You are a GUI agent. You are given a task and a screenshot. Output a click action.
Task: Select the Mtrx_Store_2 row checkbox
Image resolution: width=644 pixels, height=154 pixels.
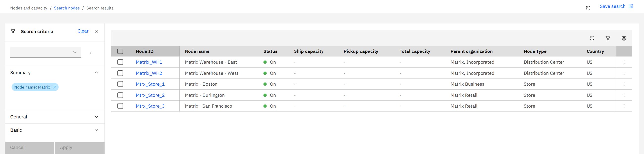tap(120, 95)
